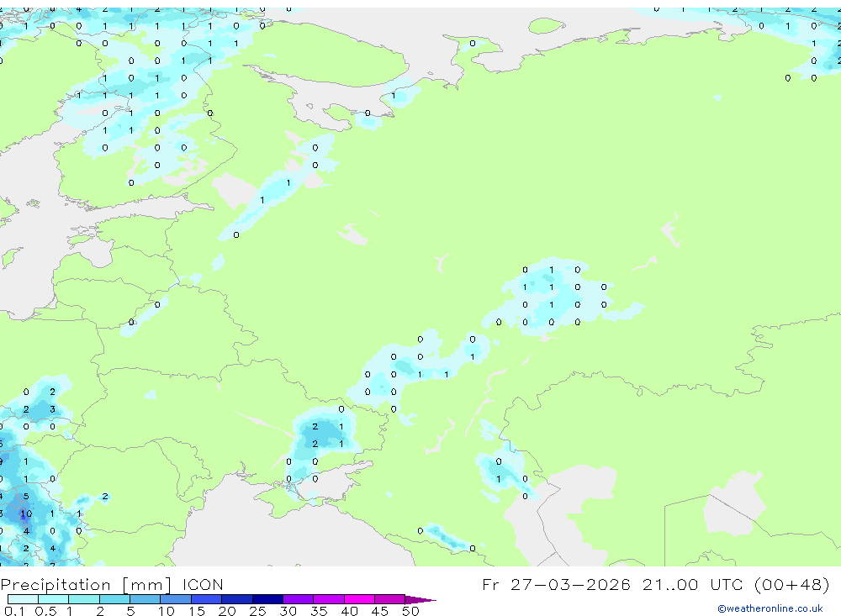This screenshot has height=616, width=841.
Task: Select the arrow-shaped swatch above 50 mm
Action: pyautogui.click(x=420, y=599)
